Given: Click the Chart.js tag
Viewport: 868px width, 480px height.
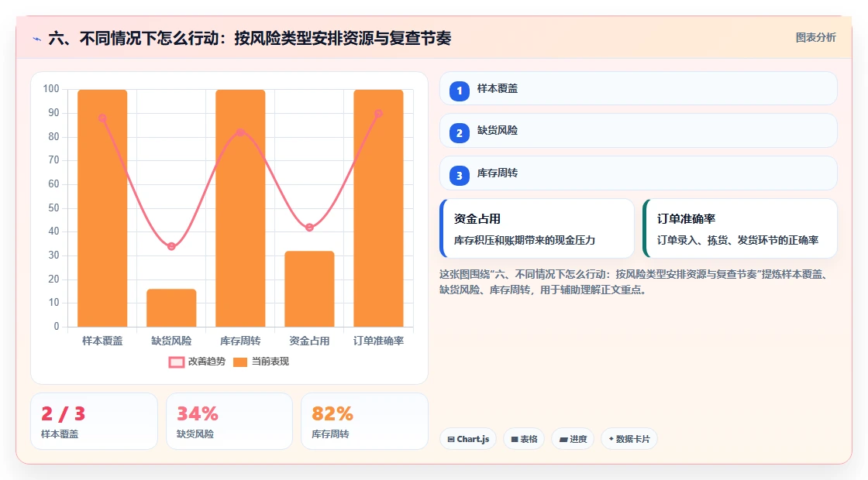Looking at the screenshot, I should [468, 439].
